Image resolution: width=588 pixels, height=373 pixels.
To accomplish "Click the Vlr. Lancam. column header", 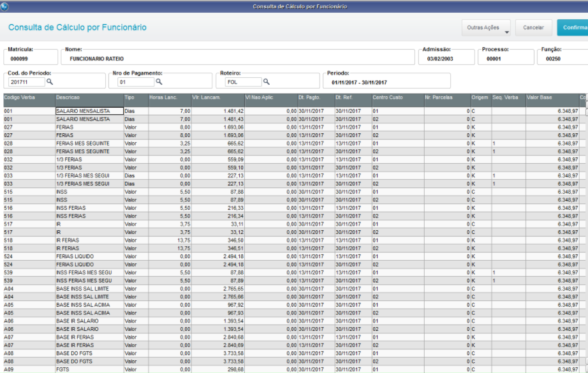I will [x=218, y=100].
